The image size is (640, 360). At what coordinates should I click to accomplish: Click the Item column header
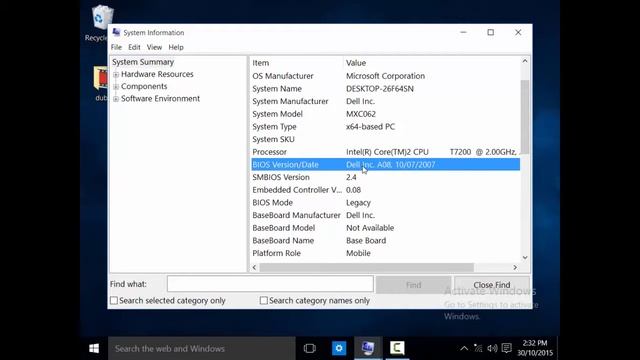297,63
